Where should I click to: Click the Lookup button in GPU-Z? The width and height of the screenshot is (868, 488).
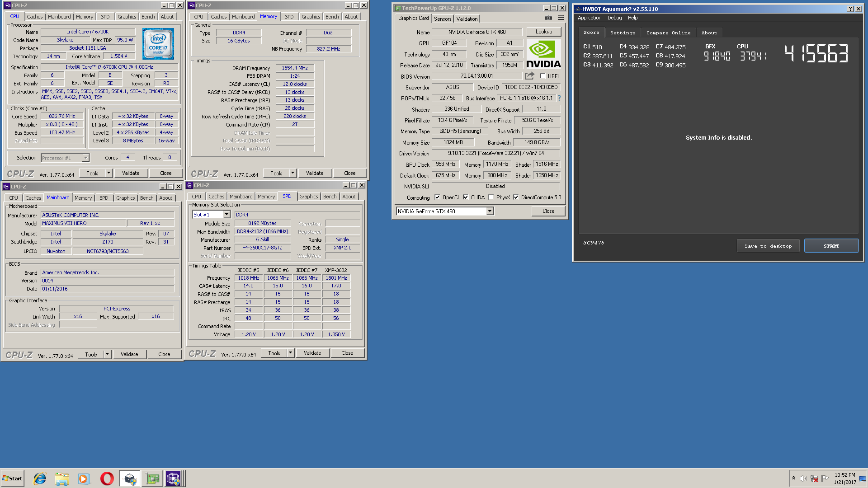[x=544, y=32]
